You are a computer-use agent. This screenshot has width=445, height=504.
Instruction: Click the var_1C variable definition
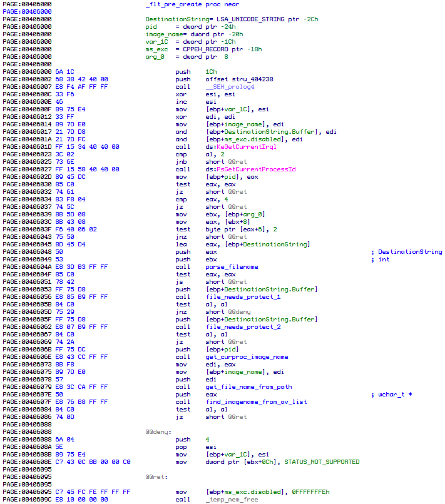[x=190, y=42]
